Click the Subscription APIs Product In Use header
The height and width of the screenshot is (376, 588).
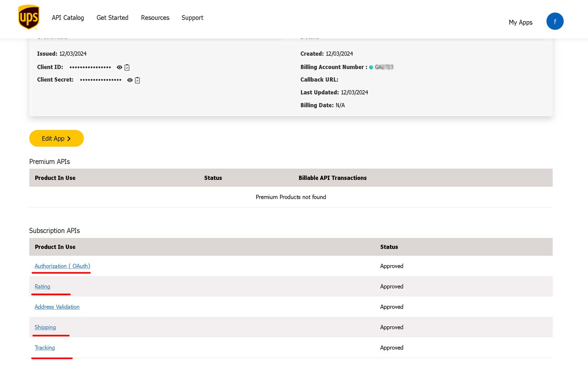tap(55, 247)
